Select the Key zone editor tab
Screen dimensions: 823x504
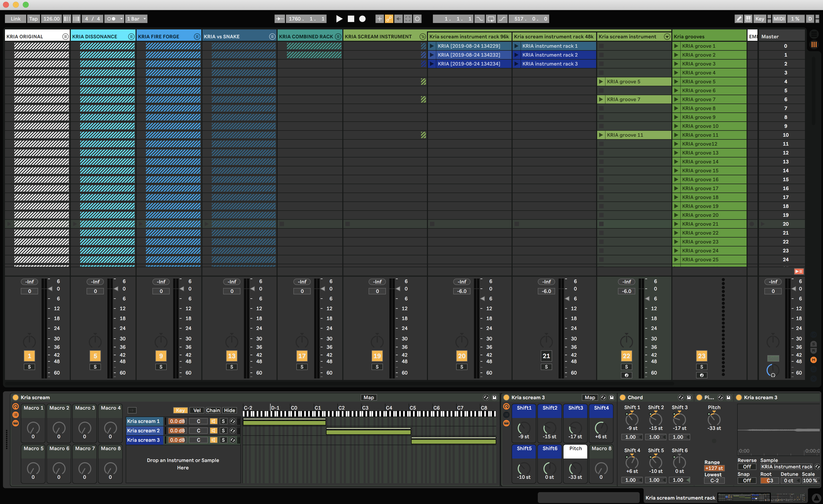pyautogui.click(x=180, y=410)
